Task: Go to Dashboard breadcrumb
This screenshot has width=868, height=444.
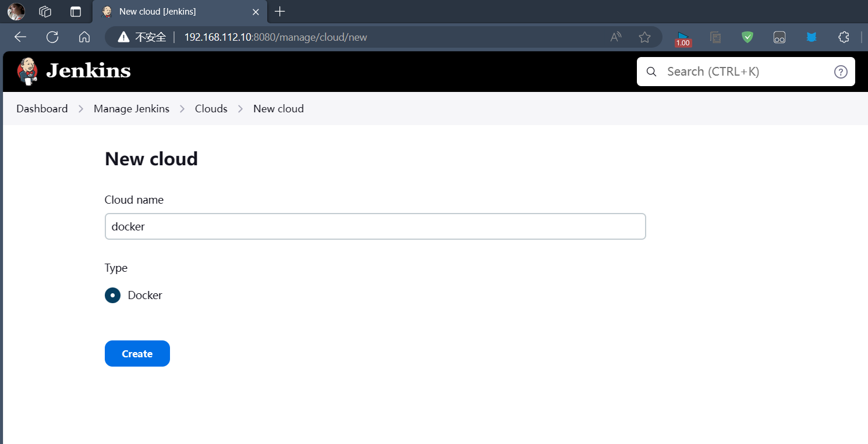Action: (42, 109)
